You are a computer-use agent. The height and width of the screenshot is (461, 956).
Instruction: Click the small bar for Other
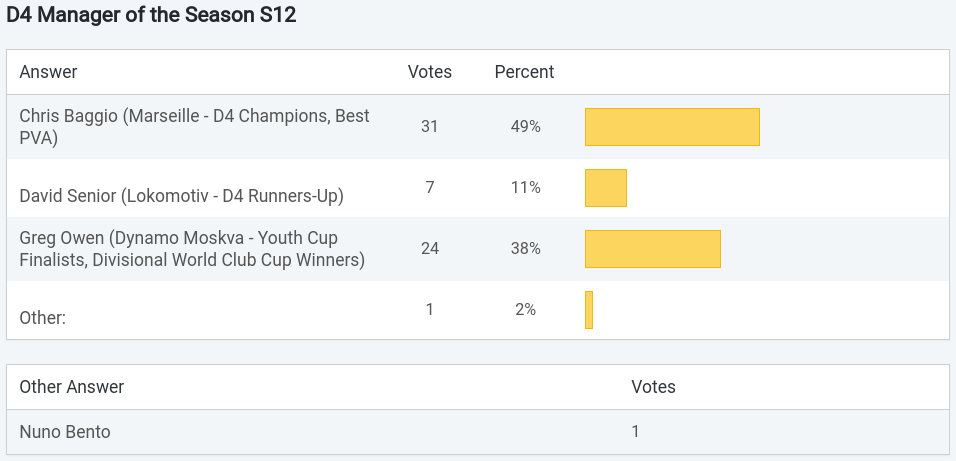click(589, 310)
